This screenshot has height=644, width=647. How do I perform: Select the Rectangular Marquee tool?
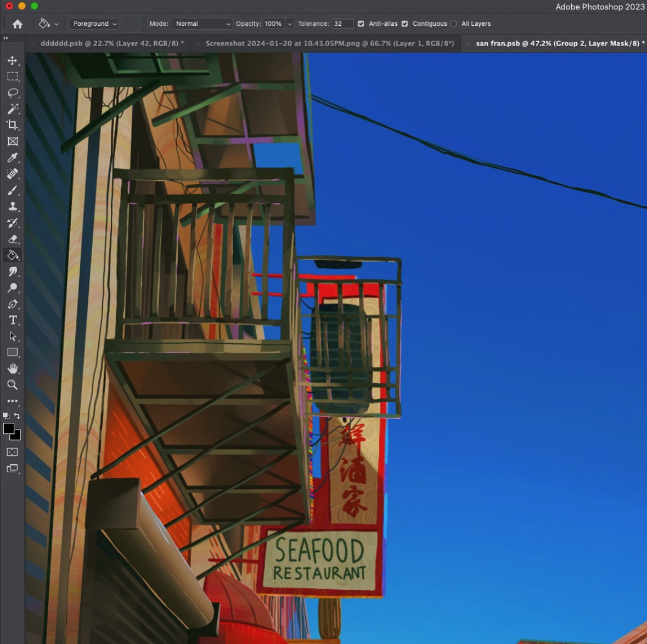tap(13, 77)
